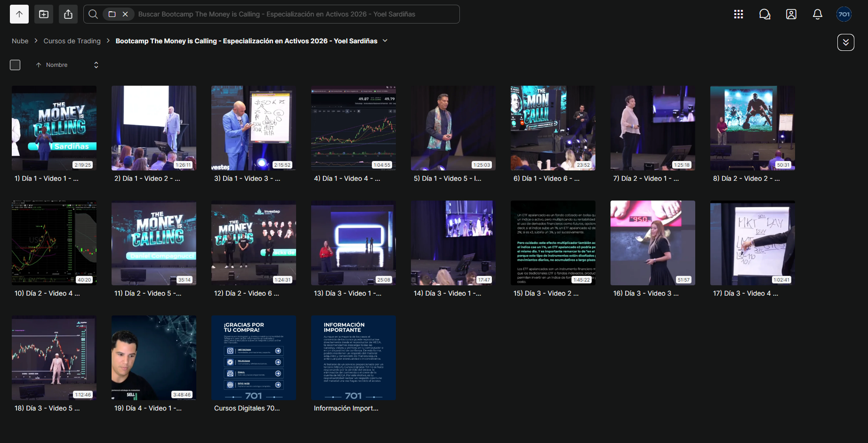Open the Información Import... file
868x443 pixels.
pos(354,358)
